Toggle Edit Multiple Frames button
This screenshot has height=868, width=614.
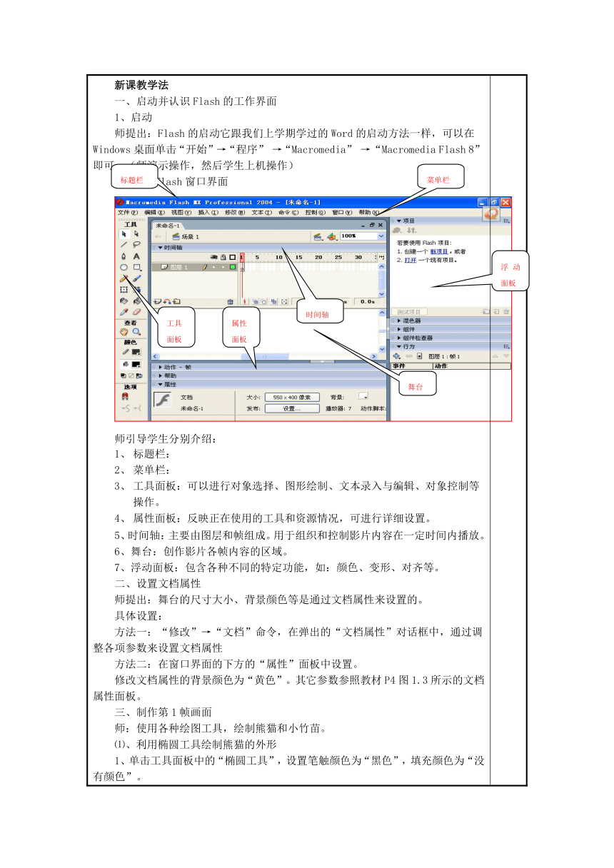274,301
